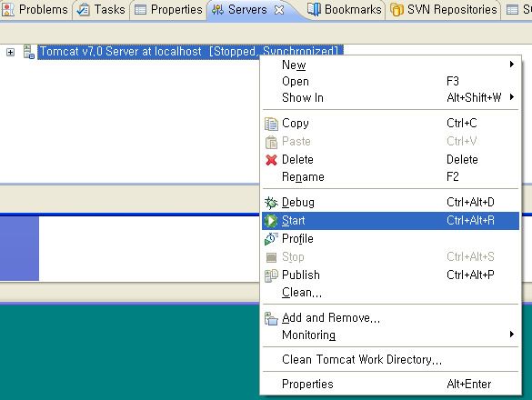Screen dimensions: 532x400
Task: Expand the Tomcat v7.0 server tree node
Action: (x=11, y=52)
